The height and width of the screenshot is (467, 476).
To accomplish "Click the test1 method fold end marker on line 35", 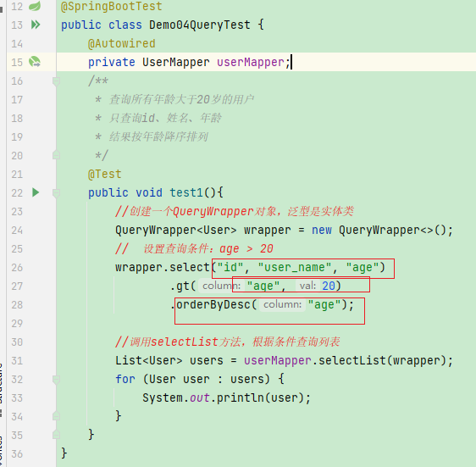I will point(56,435).
